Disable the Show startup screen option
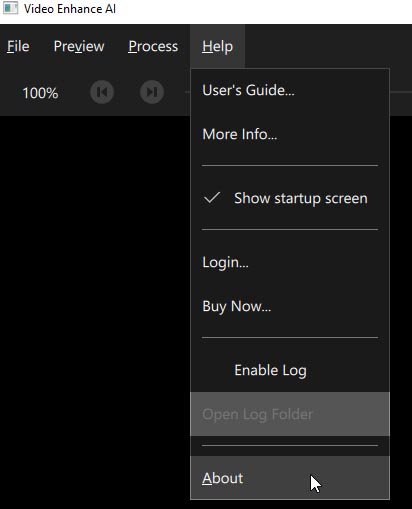This screenshot has height=509, width=412. pyautogui.click(x=290, y=198)
